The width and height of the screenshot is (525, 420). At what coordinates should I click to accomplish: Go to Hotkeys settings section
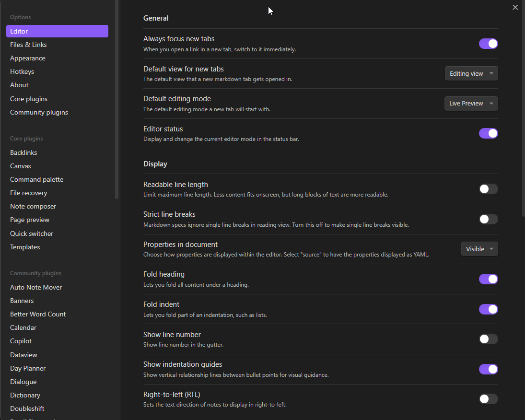22,71
